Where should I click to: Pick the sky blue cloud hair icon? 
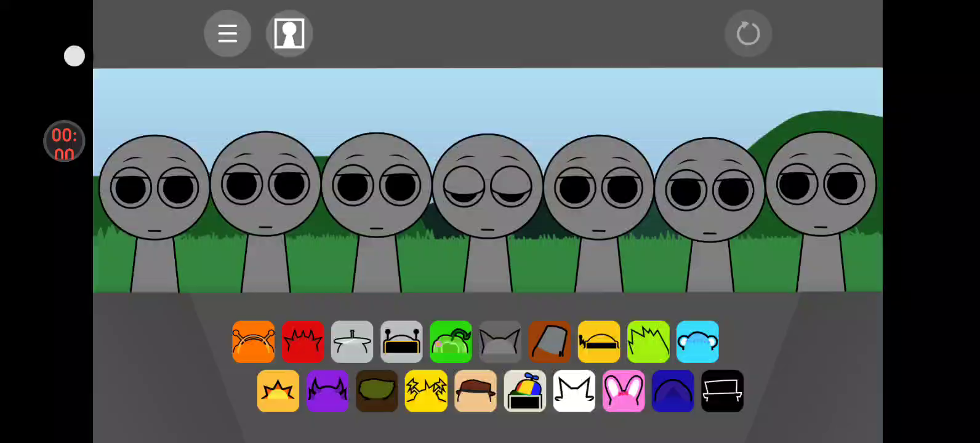[x=697, y=341]
